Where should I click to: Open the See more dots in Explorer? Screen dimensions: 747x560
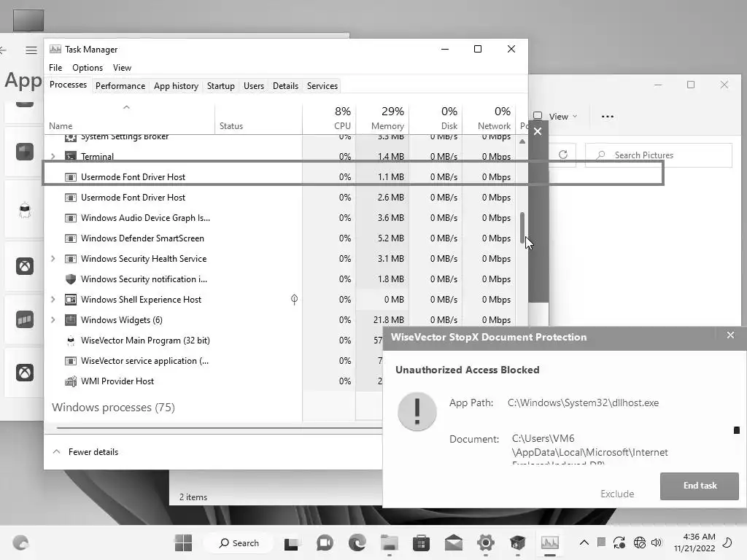click(608, 116)
